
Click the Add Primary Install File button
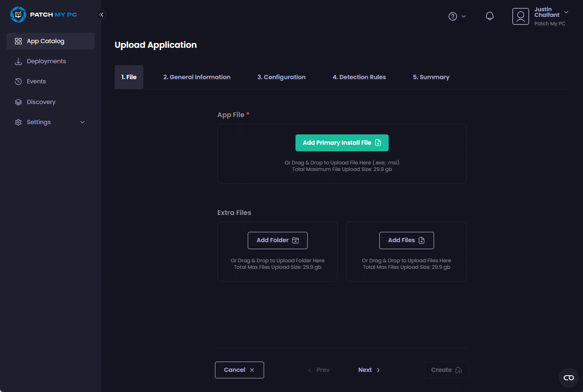[342, 143]
